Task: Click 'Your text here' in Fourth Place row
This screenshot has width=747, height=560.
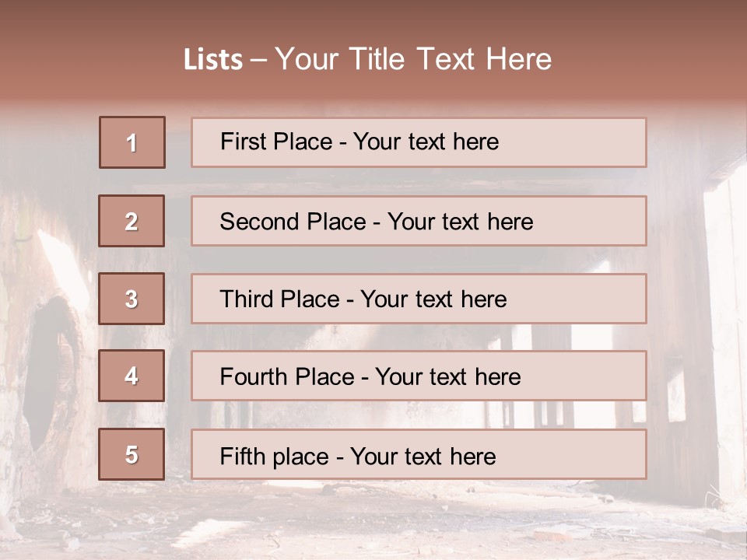Action: click(x=448, y=376)
